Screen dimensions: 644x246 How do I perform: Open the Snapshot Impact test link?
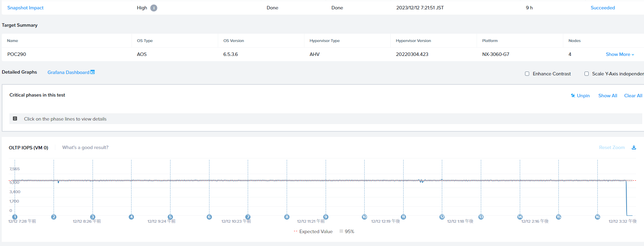pos(25,8)
